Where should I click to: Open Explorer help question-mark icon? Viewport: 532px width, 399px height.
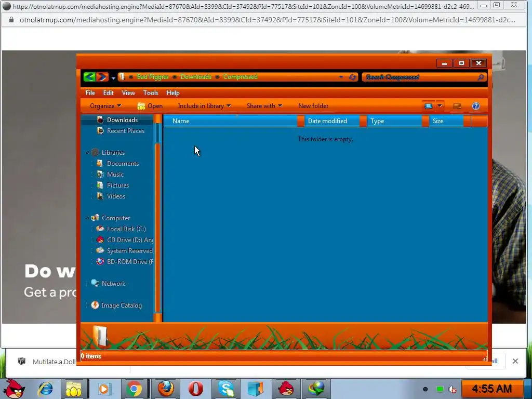[476, 106]
